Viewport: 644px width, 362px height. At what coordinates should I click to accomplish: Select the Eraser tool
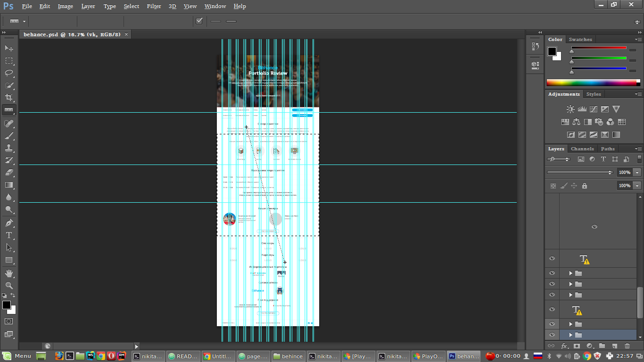9,173
